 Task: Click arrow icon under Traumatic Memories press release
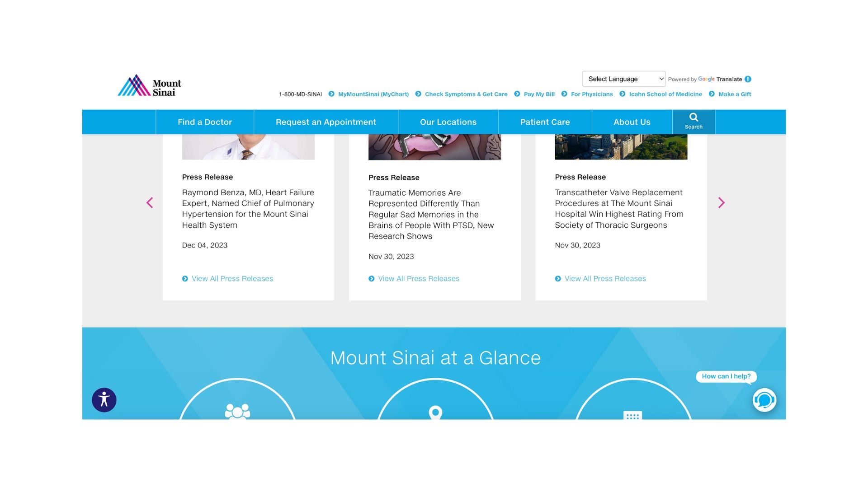click(x=372, y=279)
